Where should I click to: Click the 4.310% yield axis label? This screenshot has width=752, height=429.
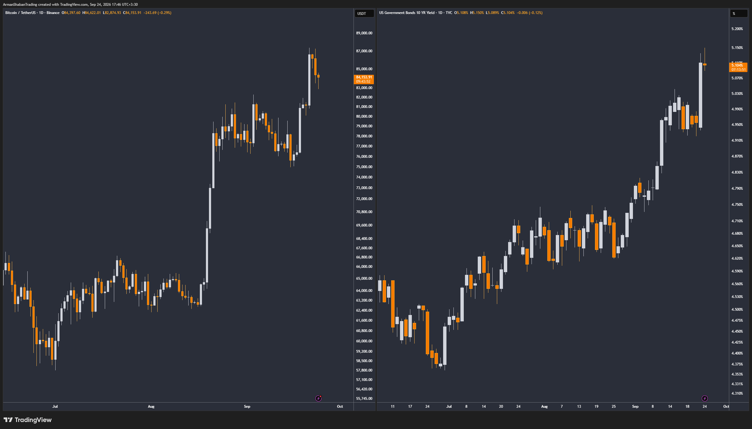pos(737,394)
